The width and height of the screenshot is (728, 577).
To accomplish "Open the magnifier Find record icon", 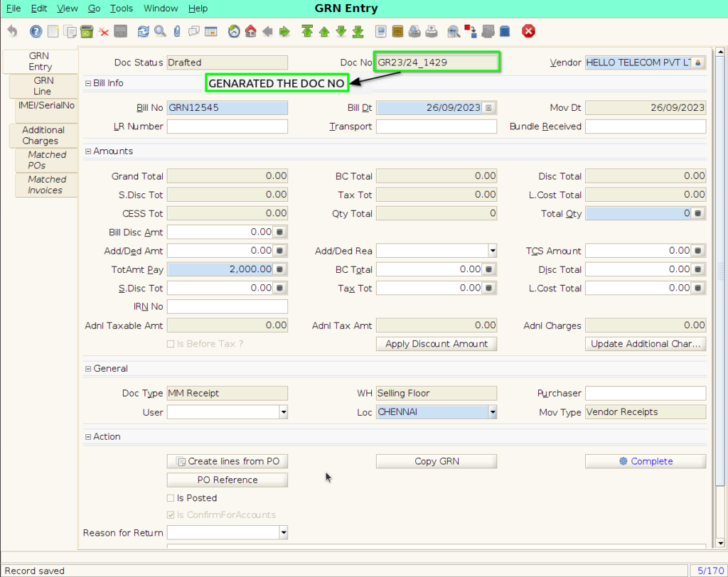I will (160, 31).
